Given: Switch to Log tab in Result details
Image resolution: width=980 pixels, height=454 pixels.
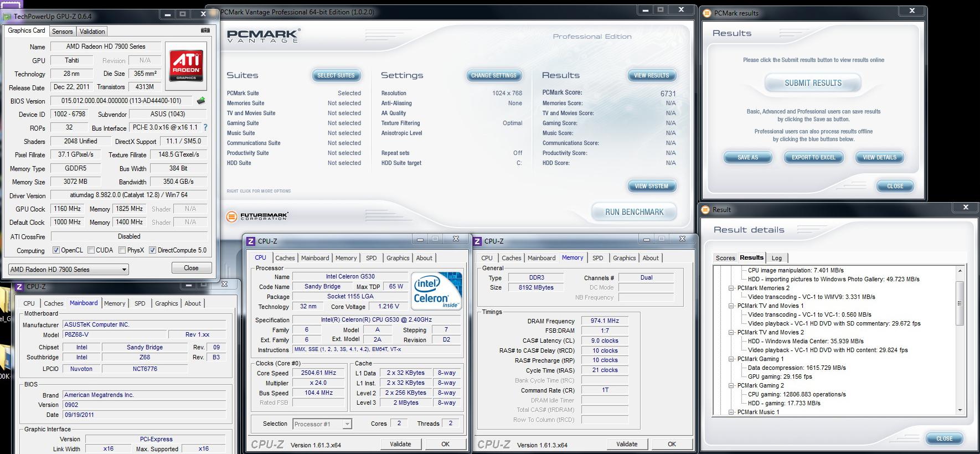Looking at the screenshot, I should (x=777, y=258).
